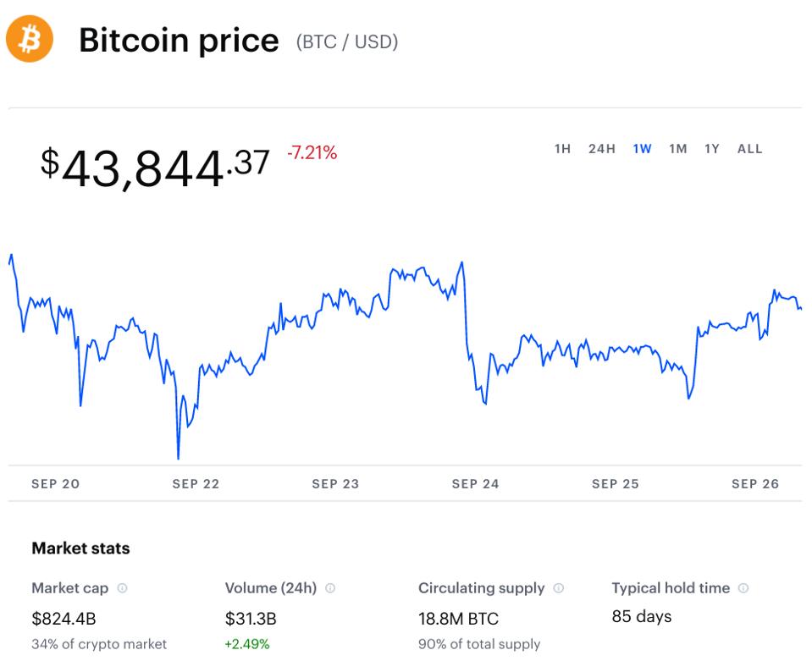Open the Circulating supply info icon
812x672 pixels.
tap(558, 588)
